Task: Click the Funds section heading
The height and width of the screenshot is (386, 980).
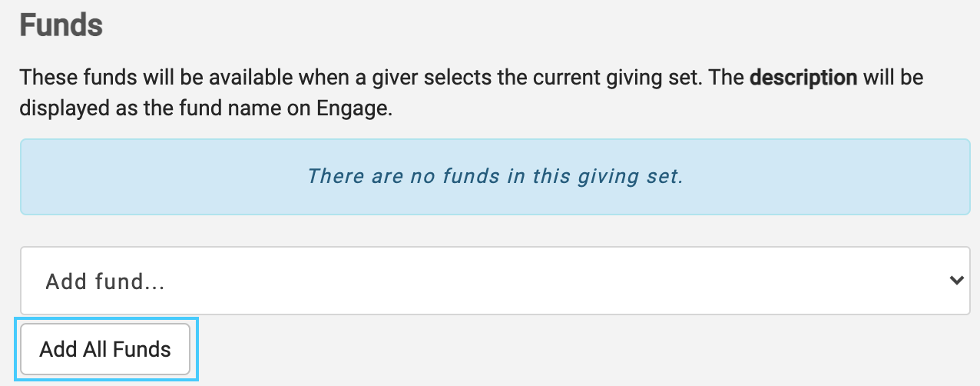Action: pos(61,25)
